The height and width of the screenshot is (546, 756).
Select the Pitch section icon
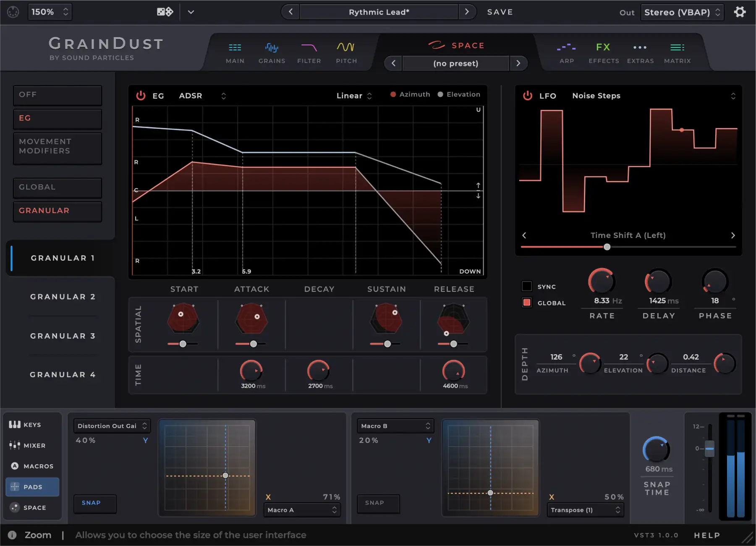[x=346, y=52]
